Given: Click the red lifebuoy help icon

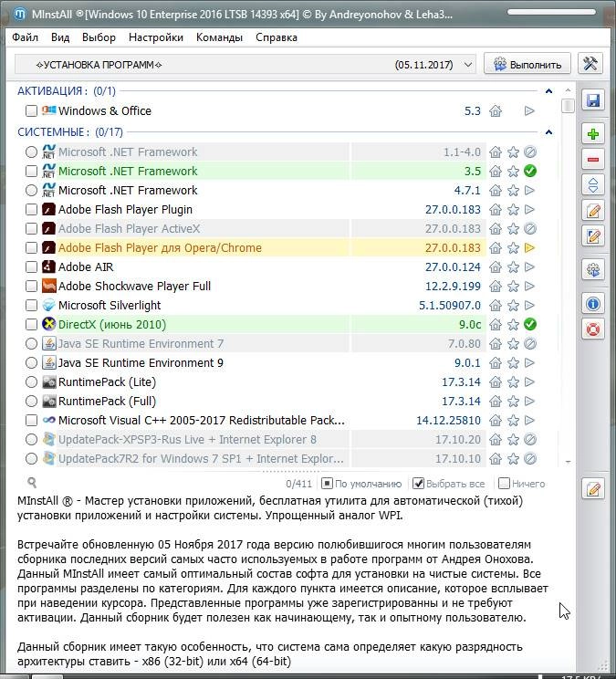Looking at the screenshot, I should click(x=592, y=329).
